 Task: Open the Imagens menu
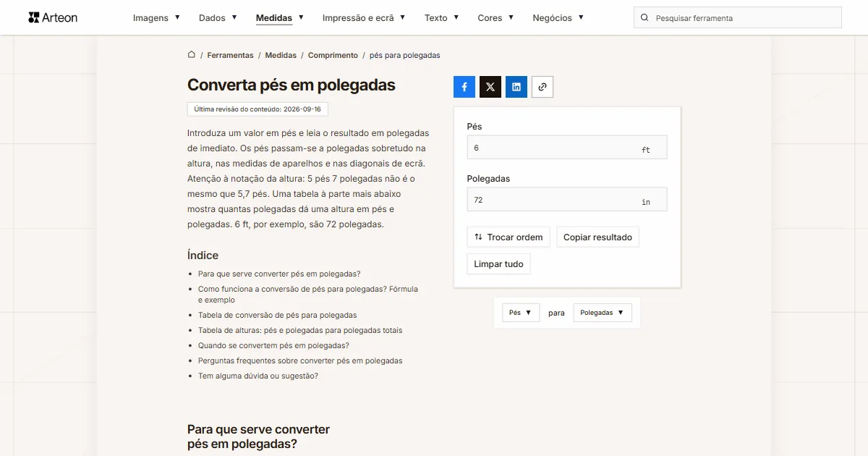click(156, 17)
